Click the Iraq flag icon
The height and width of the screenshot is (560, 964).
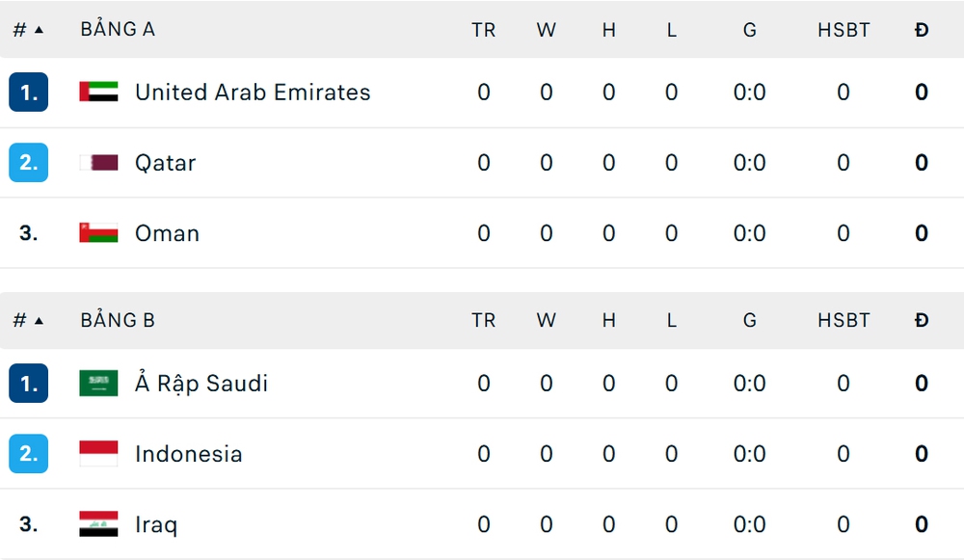coord(98,524)
